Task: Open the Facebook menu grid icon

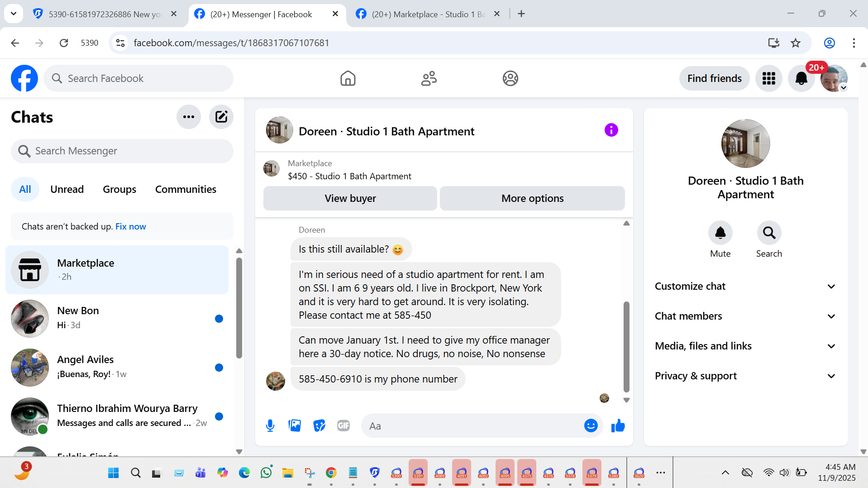Action: [x=768, y=78]
